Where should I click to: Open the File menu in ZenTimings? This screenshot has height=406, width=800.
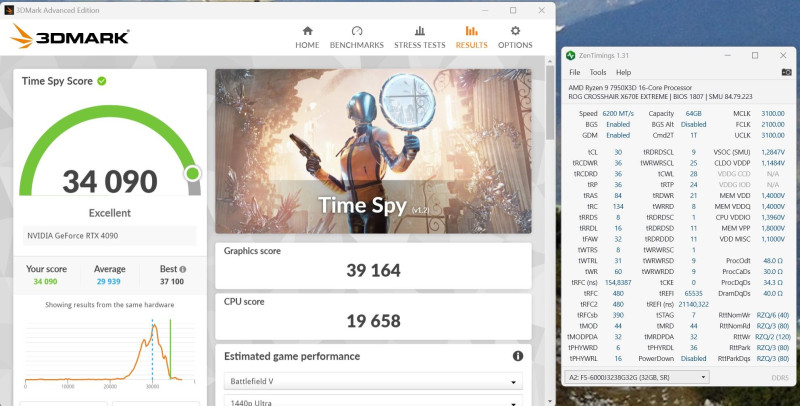click(x=574, y=72)
